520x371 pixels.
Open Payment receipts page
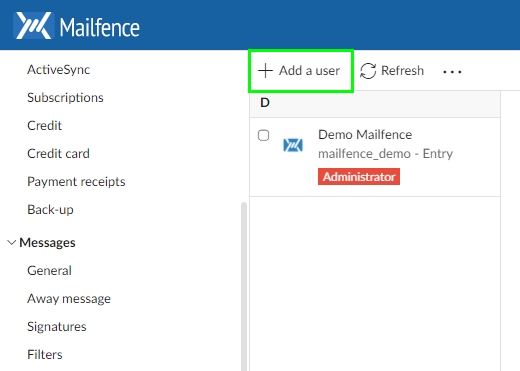76,182
